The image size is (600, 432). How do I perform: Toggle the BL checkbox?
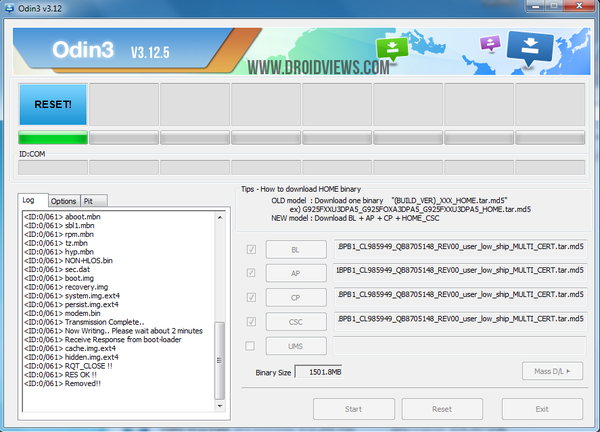(x=250, y=248)
